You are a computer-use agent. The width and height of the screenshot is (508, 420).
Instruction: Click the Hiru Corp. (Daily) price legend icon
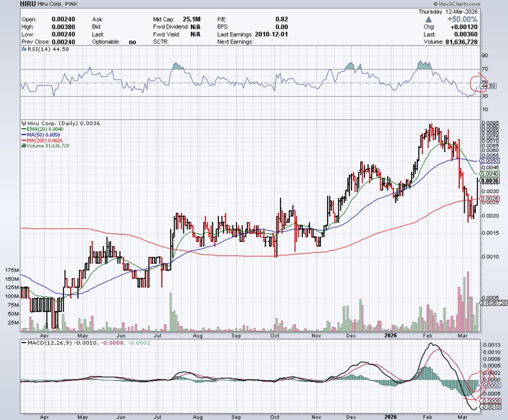(x=24, y=123)
